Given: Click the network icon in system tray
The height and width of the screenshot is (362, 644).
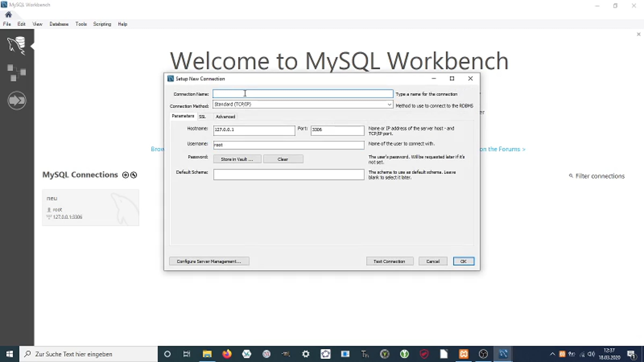Looking at the screenshot, I should (x=582, y=354).
